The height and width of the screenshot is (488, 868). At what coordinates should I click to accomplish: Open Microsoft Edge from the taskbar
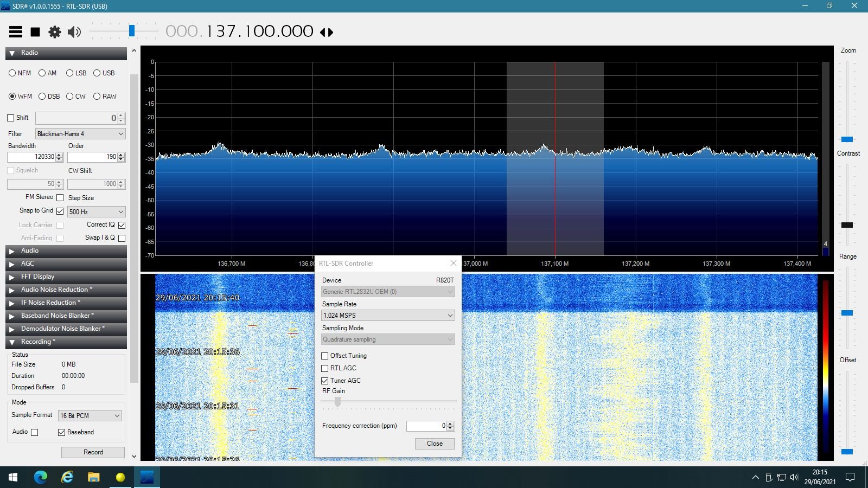coord(41,477)
